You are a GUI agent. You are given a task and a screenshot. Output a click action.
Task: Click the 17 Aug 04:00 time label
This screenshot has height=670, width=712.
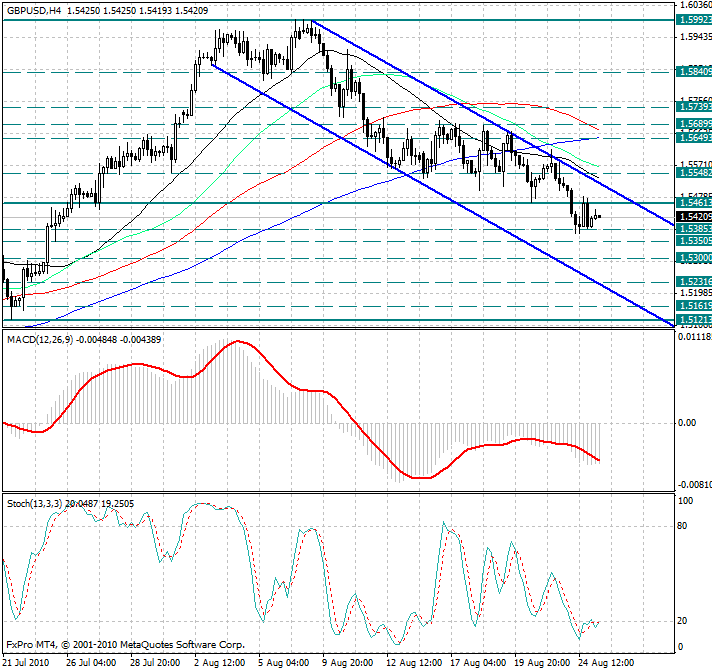(478, 662)
